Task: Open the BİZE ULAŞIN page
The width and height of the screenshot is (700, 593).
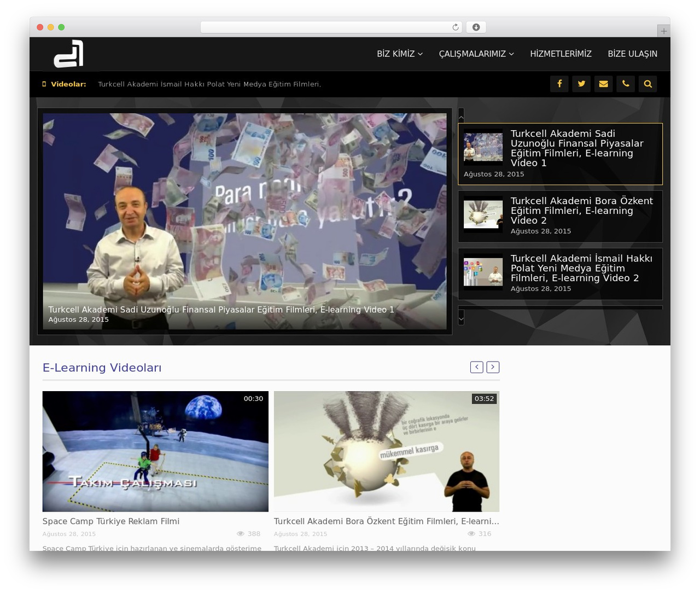Action: 633,54
